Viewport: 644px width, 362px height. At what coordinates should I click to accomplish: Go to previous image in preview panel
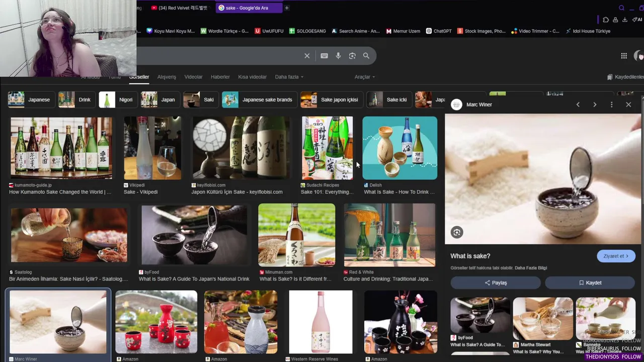[x=578, y=105]
